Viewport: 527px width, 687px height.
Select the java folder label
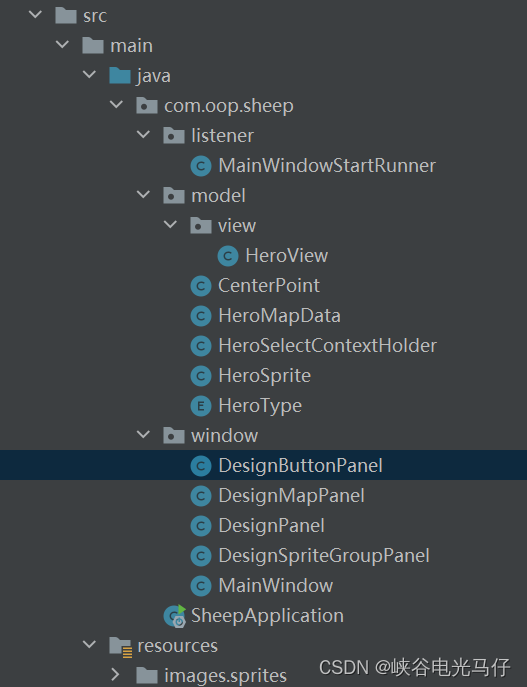point(154,76)
